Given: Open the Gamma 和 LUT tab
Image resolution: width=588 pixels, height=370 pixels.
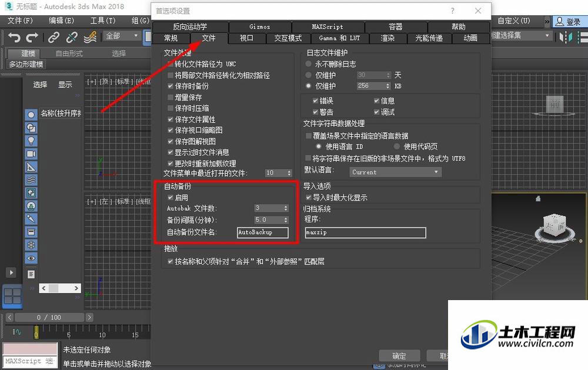Looking at the screenshot, I should pos(339,38).
